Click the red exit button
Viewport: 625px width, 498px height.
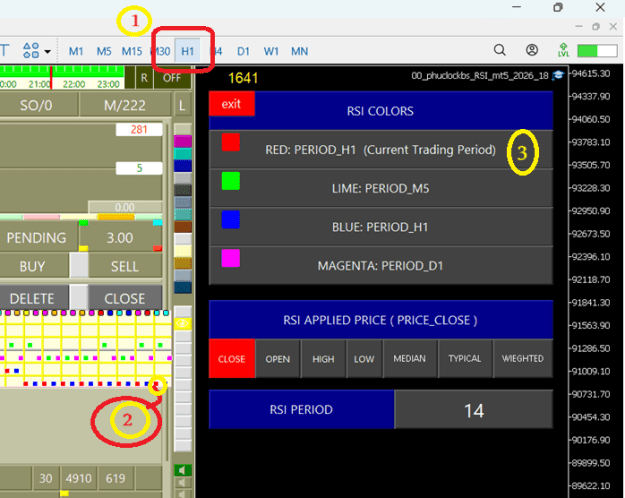[232, 104]
